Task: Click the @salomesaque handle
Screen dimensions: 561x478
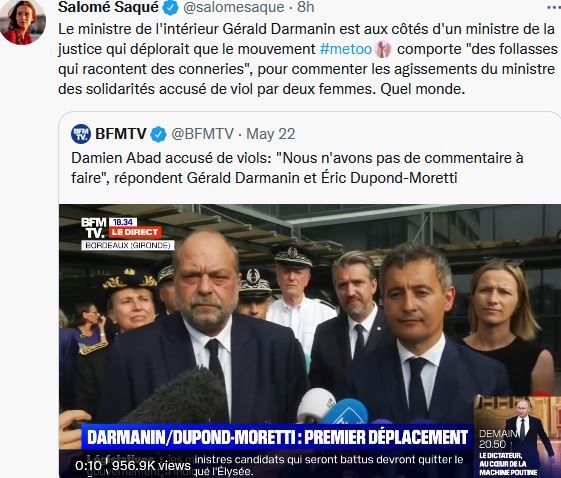Action: (234, 7)
